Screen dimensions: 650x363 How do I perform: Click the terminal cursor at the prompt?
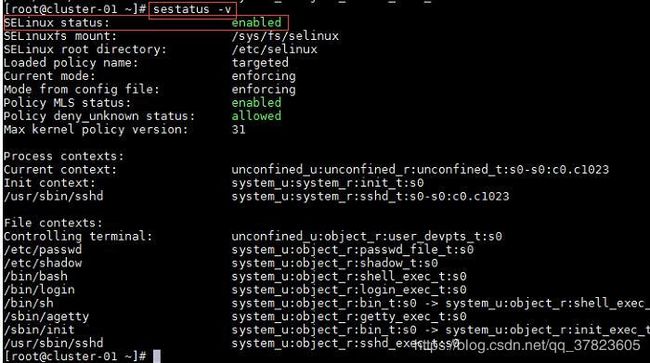[x=157, y=356]
